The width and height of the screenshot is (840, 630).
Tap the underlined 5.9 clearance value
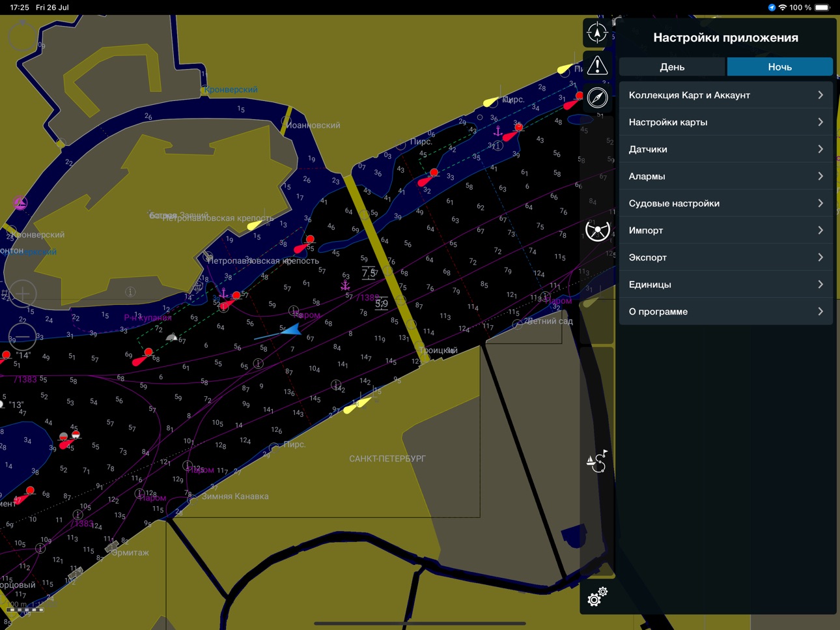[382, 304]
